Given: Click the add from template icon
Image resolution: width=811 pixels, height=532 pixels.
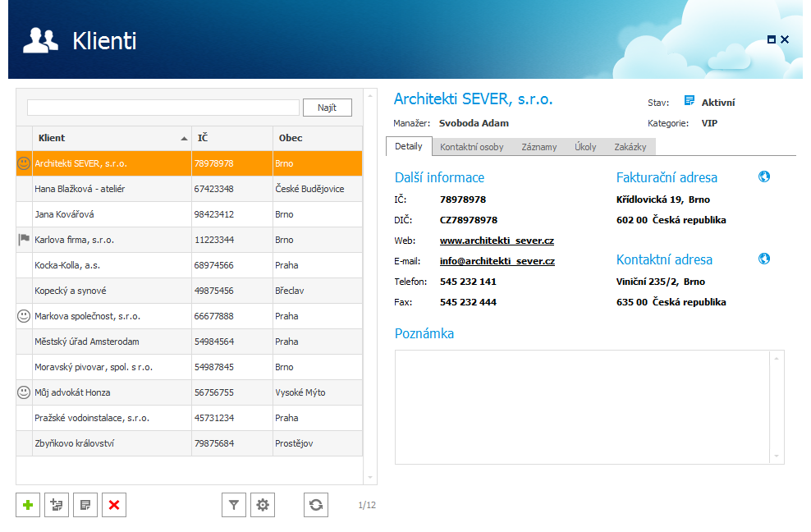Looking at the screenshot, I should (57, 505).
